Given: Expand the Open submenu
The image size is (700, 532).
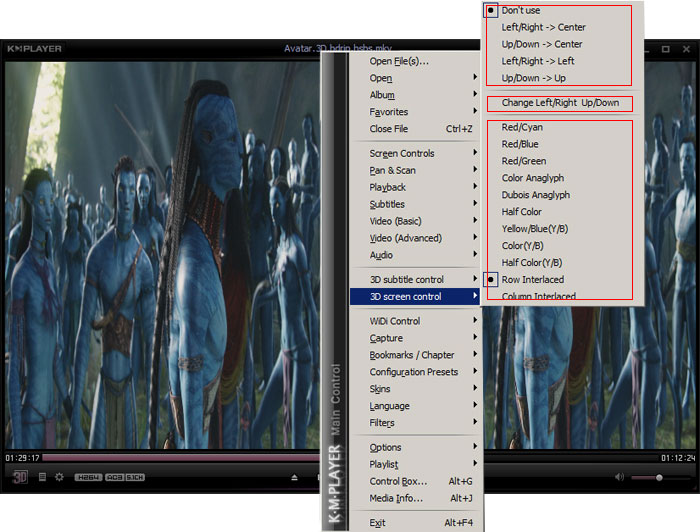Looking at the screenshot, I should (415, 78).
